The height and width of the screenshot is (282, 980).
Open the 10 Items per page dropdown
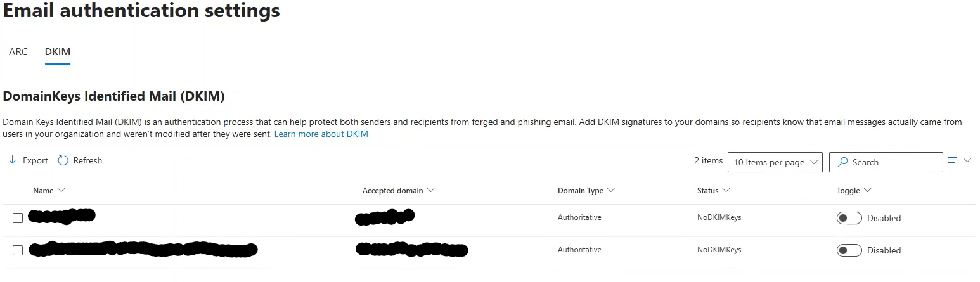coord(775,162)
